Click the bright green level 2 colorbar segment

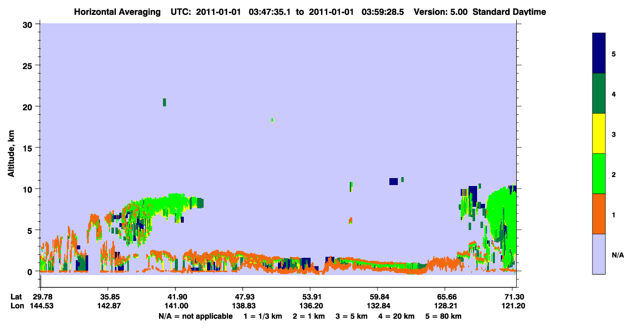(599, 173)
